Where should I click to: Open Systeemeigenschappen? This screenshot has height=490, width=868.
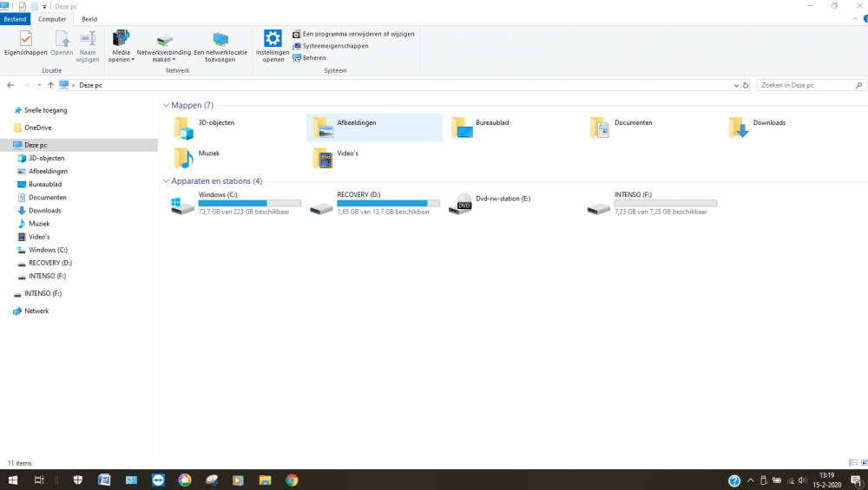pos(331,46)
